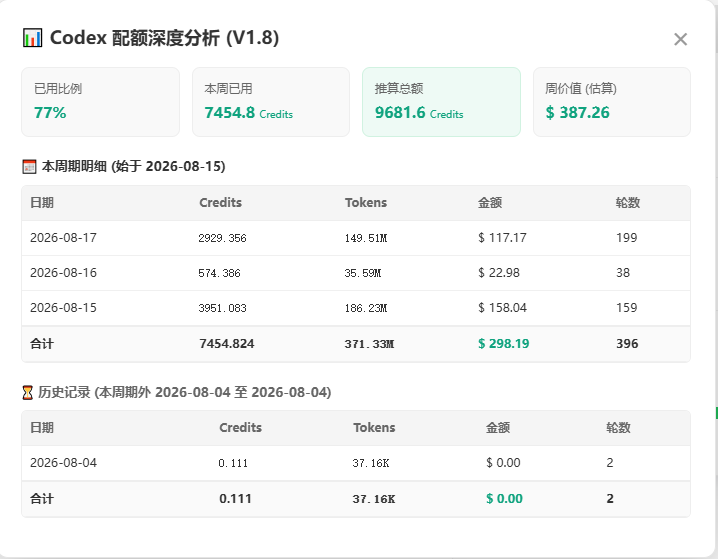Image resolution: width=718 pixels, height=559 pixels.
Task: Click the 轮数 header in the history table
Action: click(618, 428)
